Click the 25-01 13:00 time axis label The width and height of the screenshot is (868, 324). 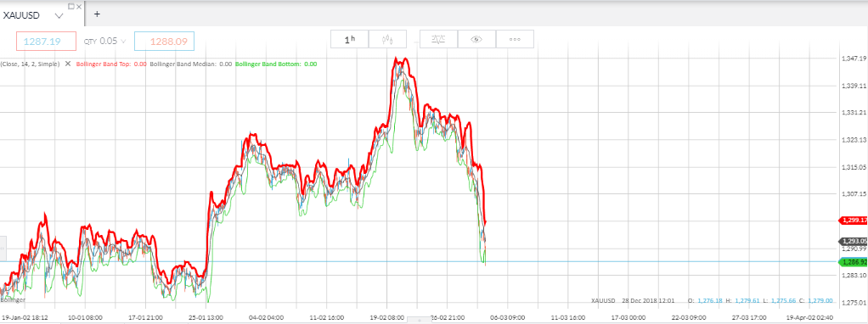(x=206, y=318)
